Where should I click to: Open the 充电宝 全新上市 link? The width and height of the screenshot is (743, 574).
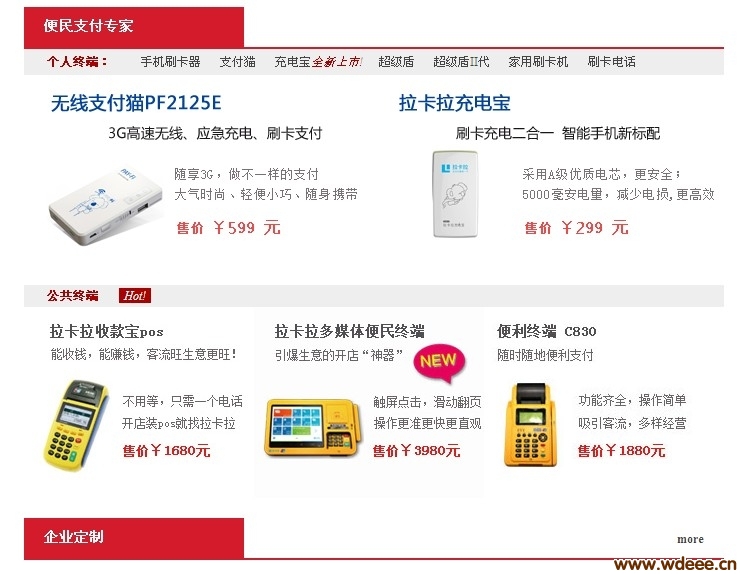tap(318, 62)
